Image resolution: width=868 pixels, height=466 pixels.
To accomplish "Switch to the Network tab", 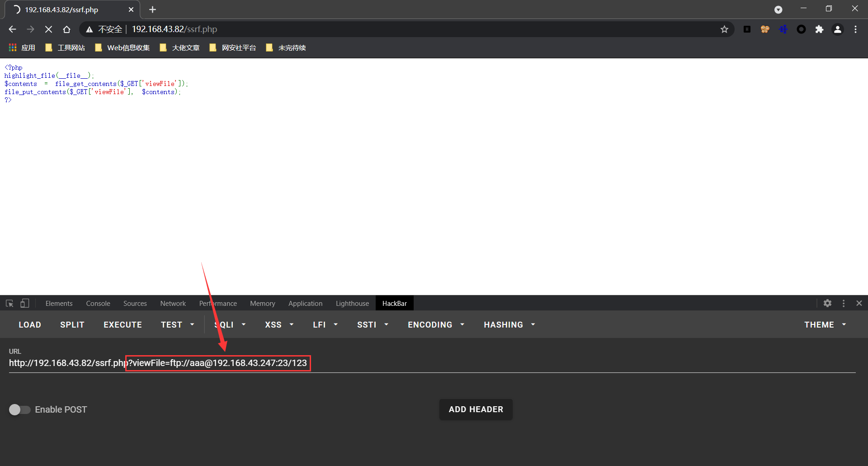I will click(x=173, y=304).
